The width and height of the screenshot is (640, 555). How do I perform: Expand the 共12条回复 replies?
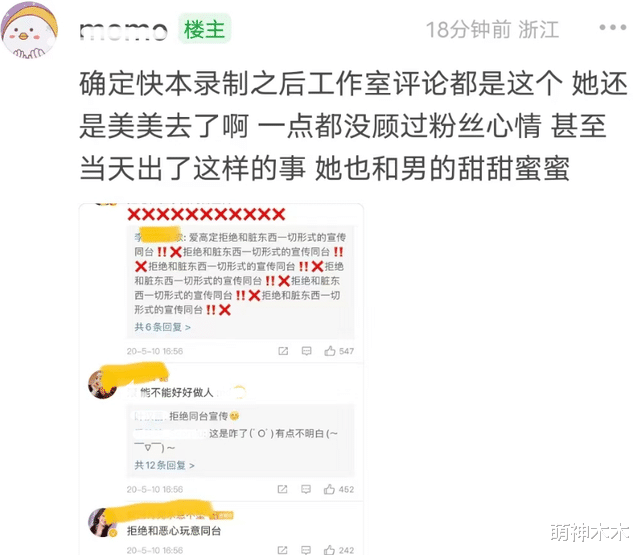click(x=164, y=465)
